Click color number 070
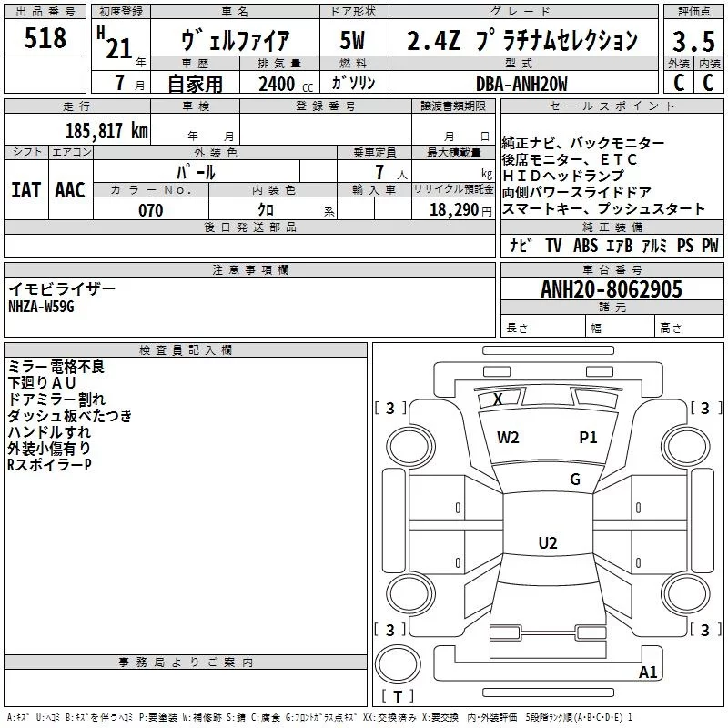 151,210
